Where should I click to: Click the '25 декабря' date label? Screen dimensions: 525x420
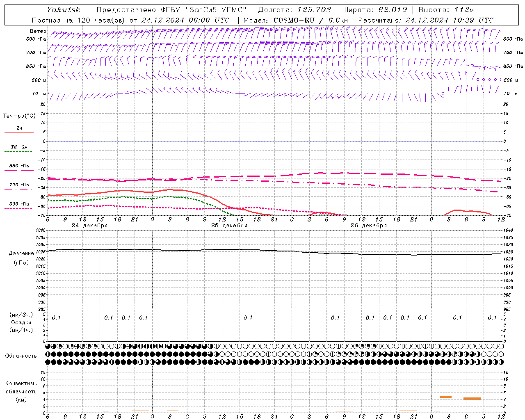(229, 226)
